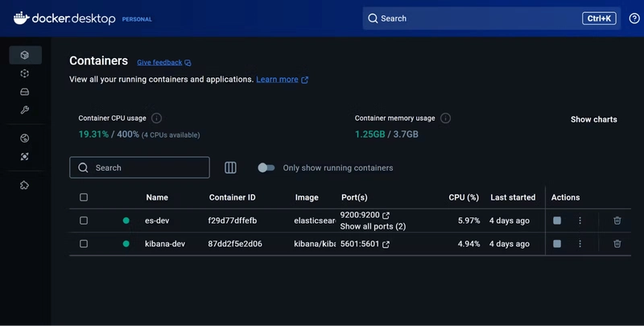Click the container Search input field

pyautogui.click(x=139, y=167)
